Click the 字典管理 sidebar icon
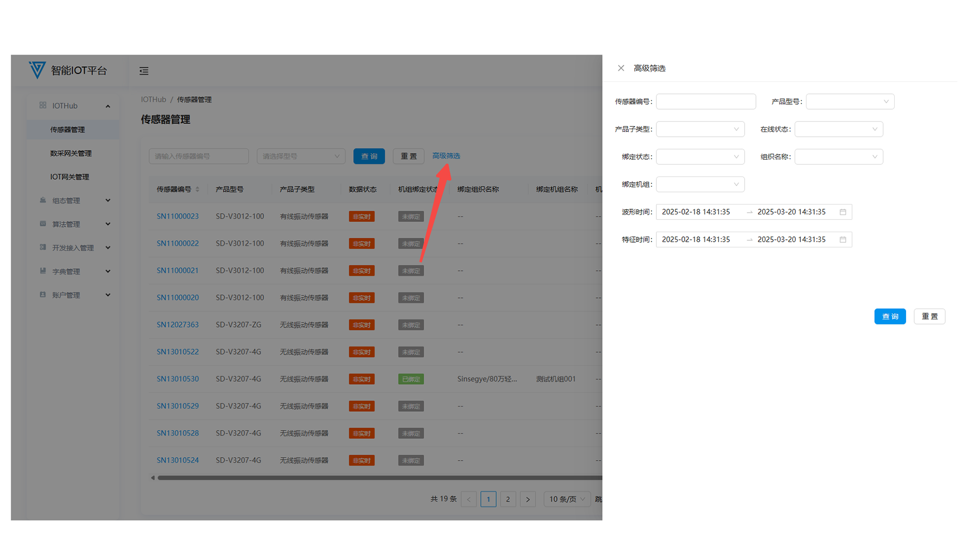 43,271
